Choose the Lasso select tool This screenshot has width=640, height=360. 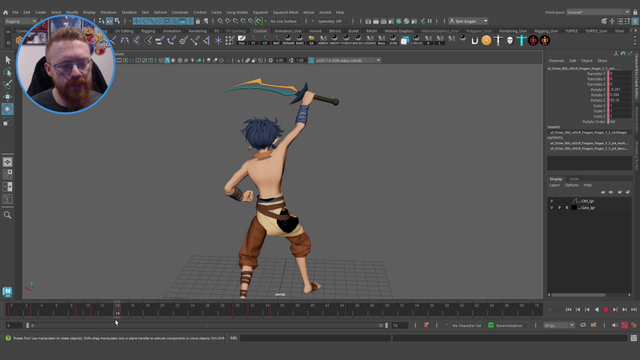click(7, 72)
